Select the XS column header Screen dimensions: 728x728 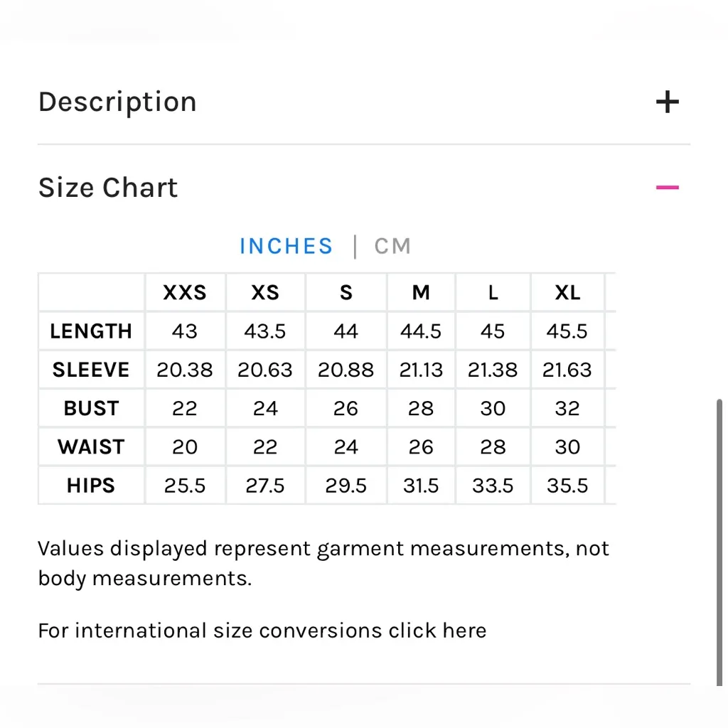click(265, 293)
